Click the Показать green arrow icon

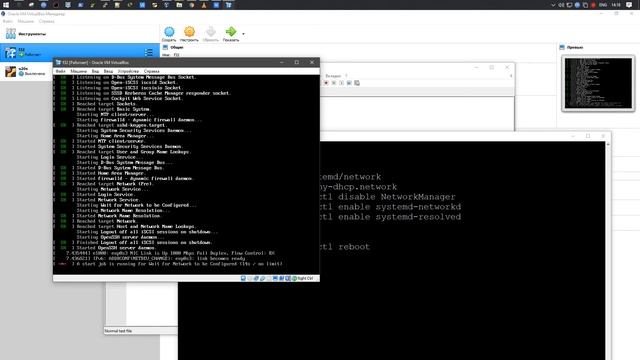pos(231,32)
